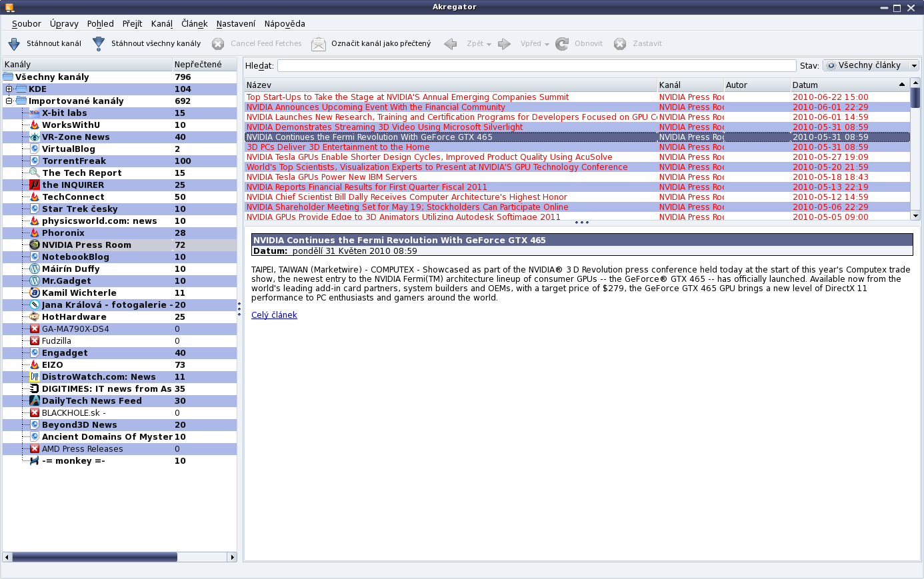Image resolution: width=924 pixels, height=579 pixels.
Task: Sort articles by the Kanál column
Action: click(691, 85)
